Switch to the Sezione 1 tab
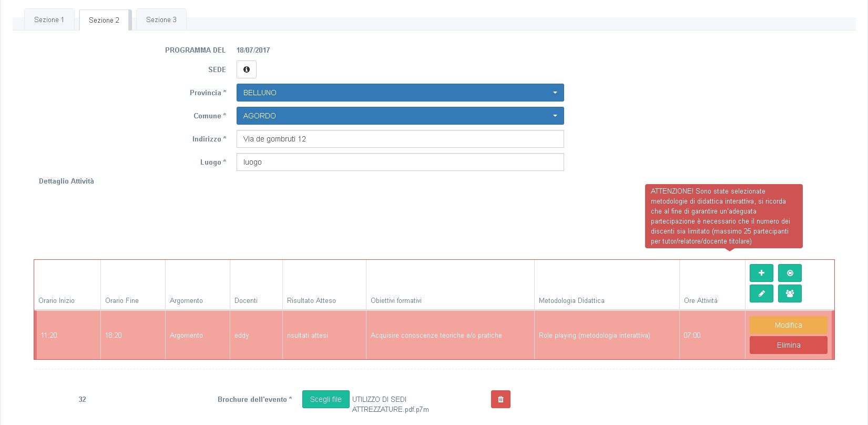868x425 pixels. coord(49,20)
